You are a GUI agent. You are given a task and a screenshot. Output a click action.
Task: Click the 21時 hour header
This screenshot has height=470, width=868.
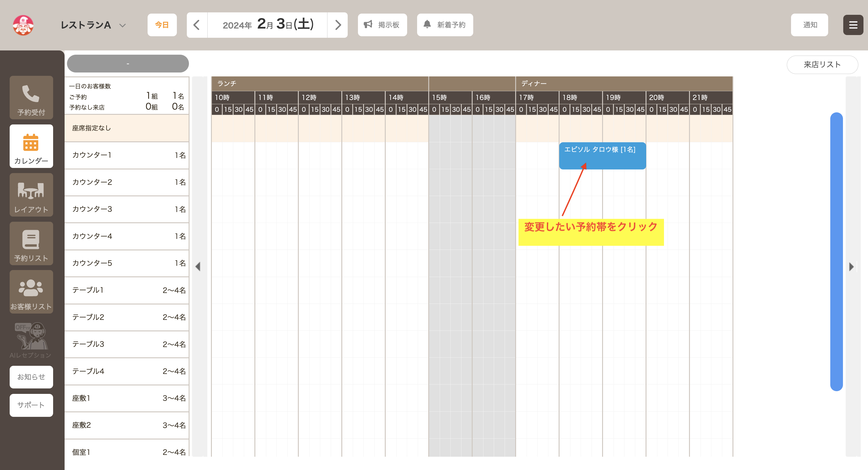(711, 98)
